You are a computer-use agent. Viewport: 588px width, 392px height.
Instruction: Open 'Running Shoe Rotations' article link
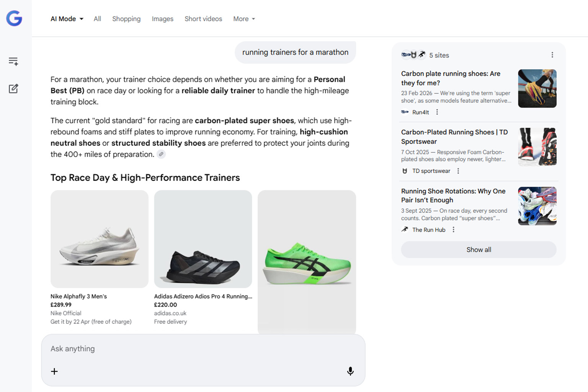click(453, 195)
